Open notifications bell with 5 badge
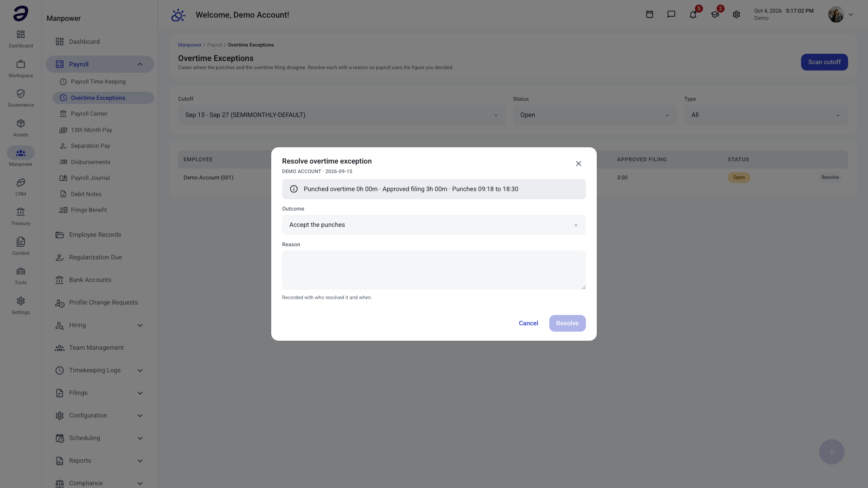 pyautogui.click(x=693, y=14)
